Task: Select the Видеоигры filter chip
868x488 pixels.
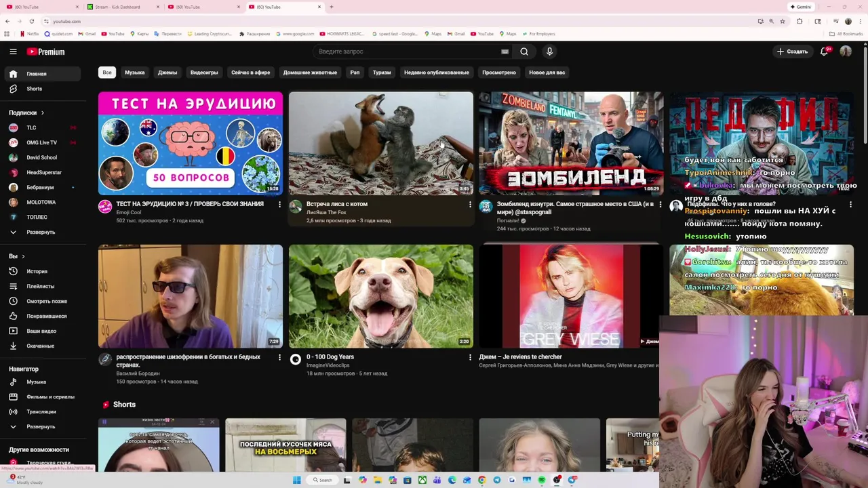Action: 204,73
